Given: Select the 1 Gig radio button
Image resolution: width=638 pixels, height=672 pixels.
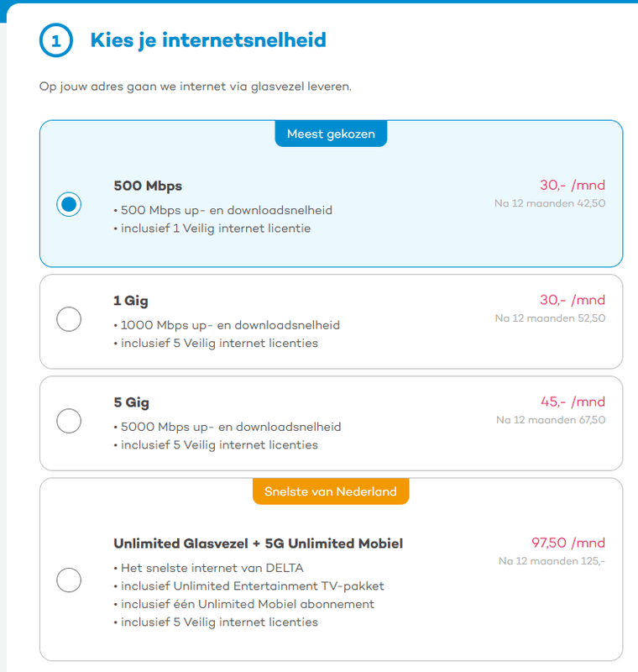Looking at the screenshot, I should click(71, 319).
